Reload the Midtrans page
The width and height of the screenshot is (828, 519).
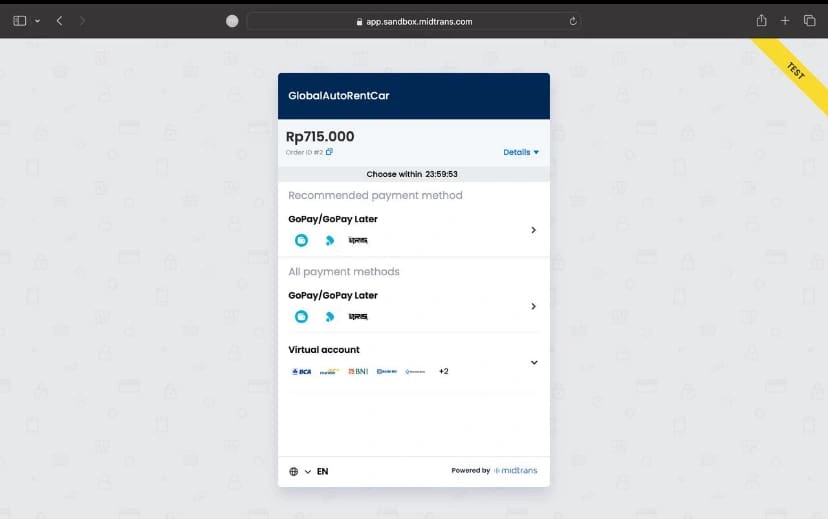click(573, 22)
